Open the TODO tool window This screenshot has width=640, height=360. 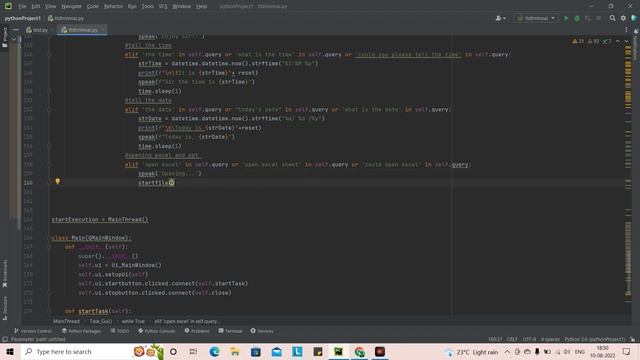pos(120,331)
